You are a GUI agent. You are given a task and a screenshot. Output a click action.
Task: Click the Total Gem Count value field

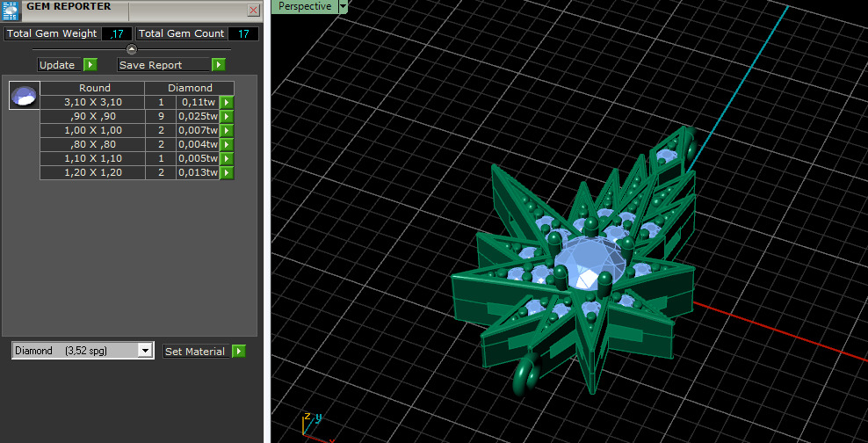243,33
